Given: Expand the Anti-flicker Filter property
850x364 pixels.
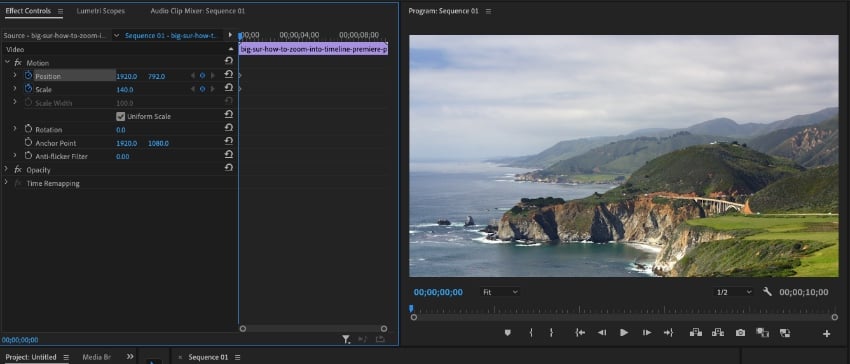Looking at the screenshot, I should pos(15,156).
